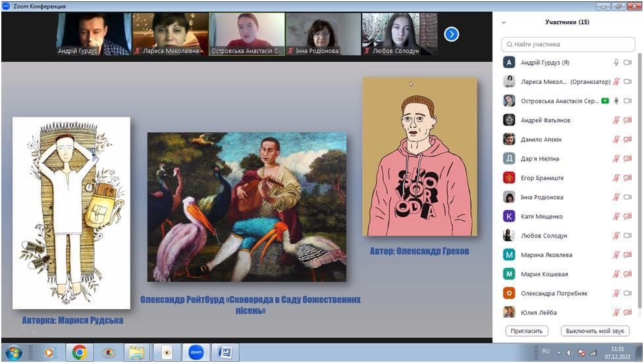Select Інна Родіонова video thumbnail
Image resolution: width=644 pixels, height=363 pixels.
click(x=323, y=34)
